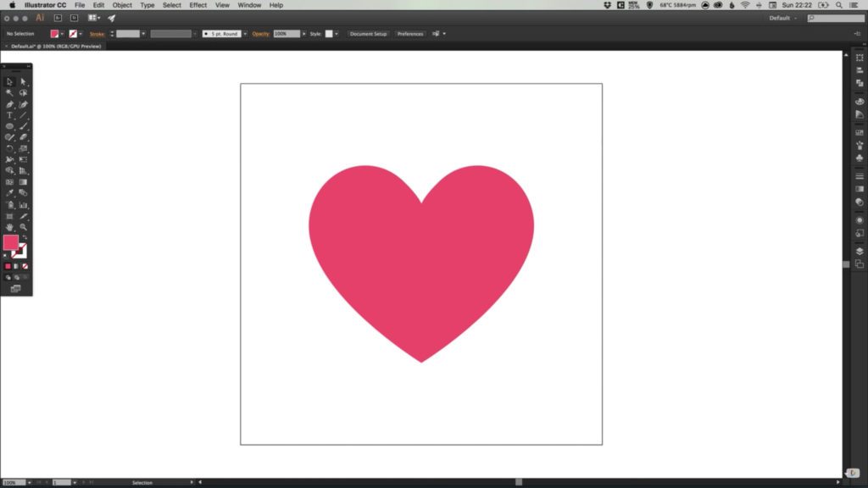
Task: Open the Window menu
Action: (248, 5)
